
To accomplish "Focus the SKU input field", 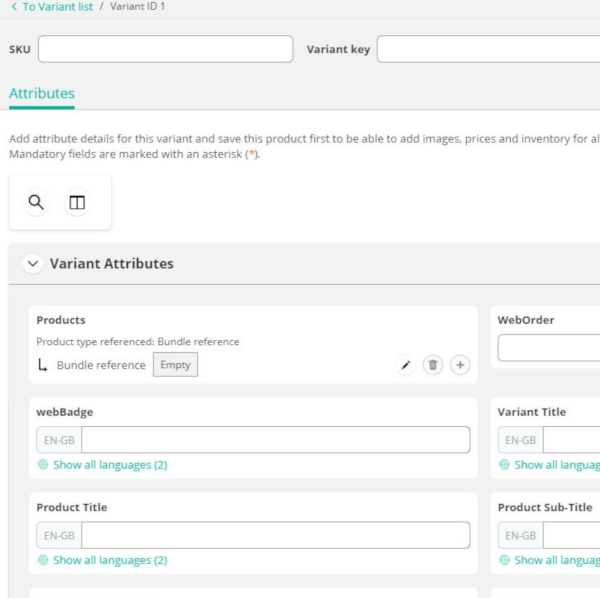I will pos(165,49).
